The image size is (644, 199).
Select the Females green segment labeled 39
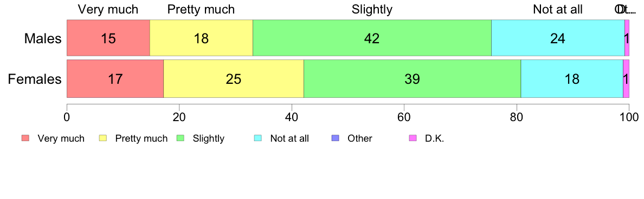(413, 78)
